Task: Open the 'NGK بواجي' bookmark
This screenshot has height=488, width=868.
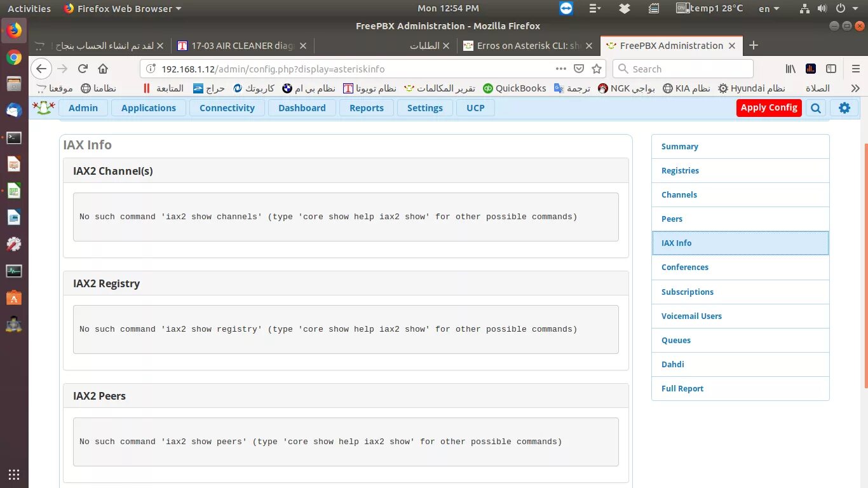Action: (x=627, y=88)
